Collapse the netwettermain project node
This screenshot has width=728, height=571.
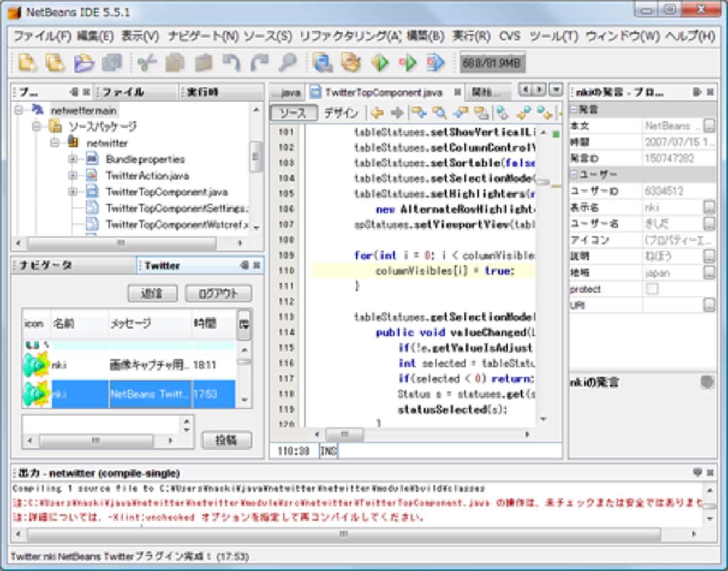point(19,110)
